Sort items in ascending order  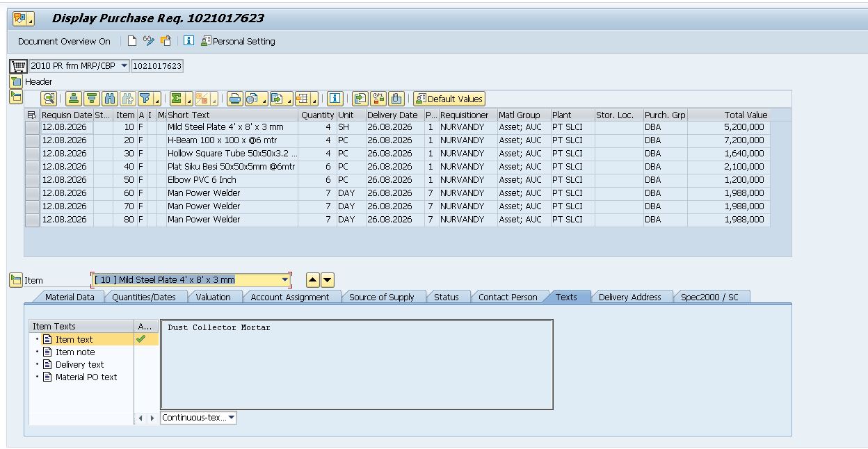coord(74,99)
